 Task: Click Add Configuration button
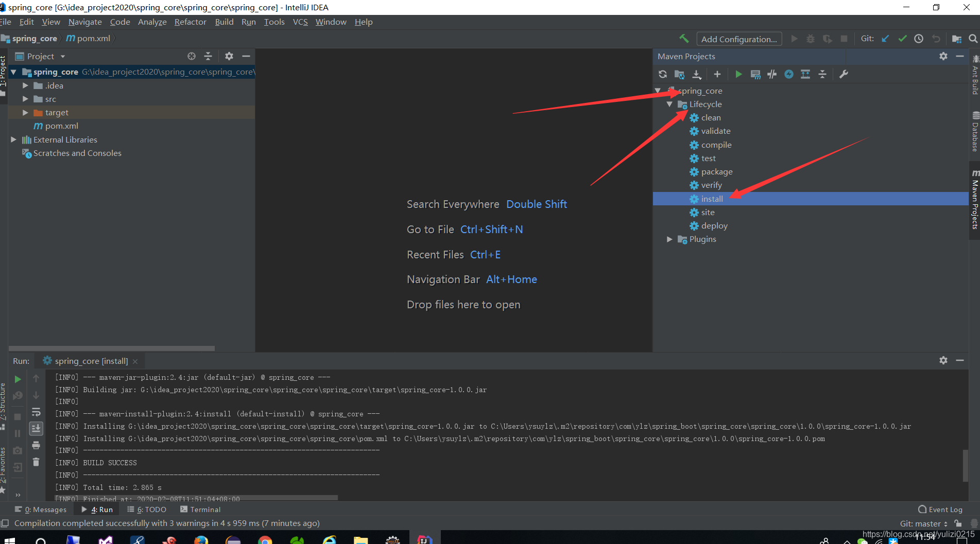coord(738,39)
